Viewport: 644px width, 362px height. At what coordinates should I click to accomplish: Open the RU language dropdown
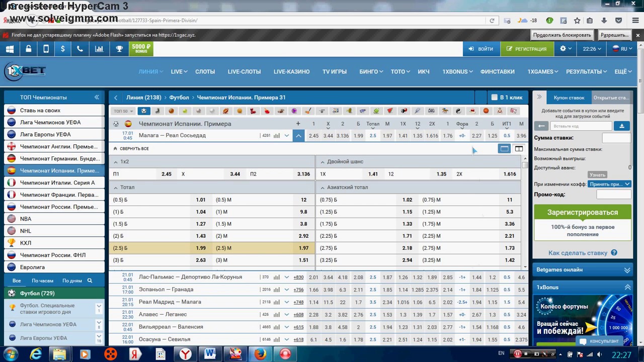tap(622, 49)
